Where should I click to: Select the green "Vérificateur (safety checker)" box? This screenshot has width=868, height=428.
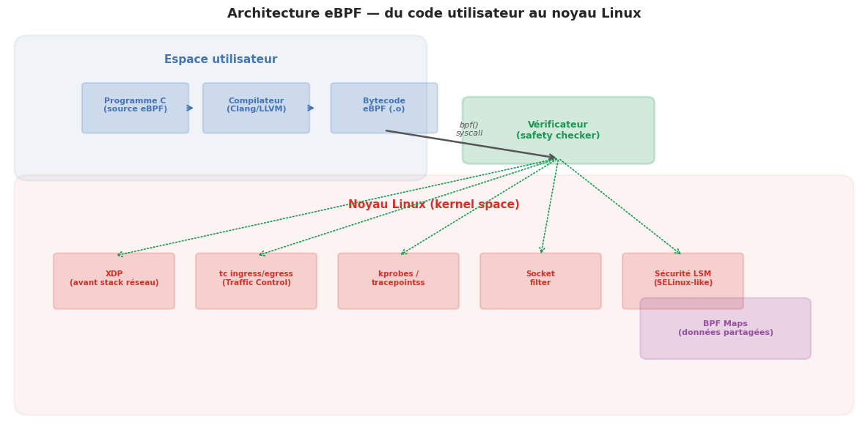coord(558,130)
